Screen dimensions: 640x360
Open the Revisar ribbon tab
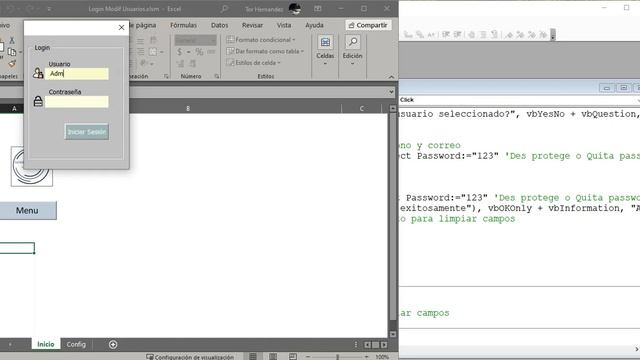point(252,25)
